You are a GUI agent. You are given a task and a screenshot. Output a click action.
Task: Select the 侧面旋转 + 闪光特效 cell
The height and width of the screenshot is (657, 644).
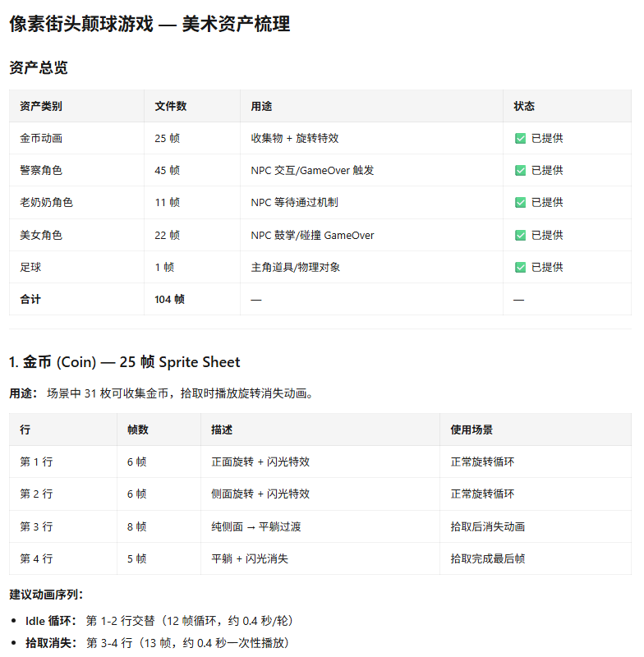point(320,494)
